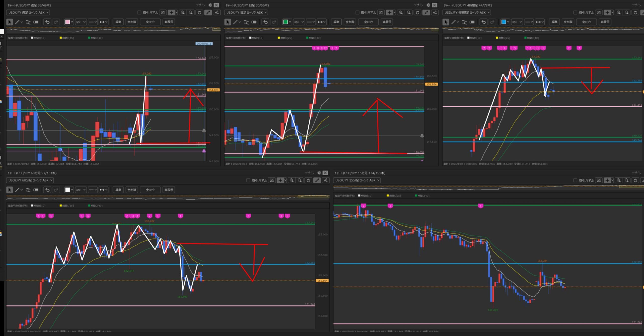Open USD/JPY 週足 ローソク ASK dropdown

click(x=28, y=12)
